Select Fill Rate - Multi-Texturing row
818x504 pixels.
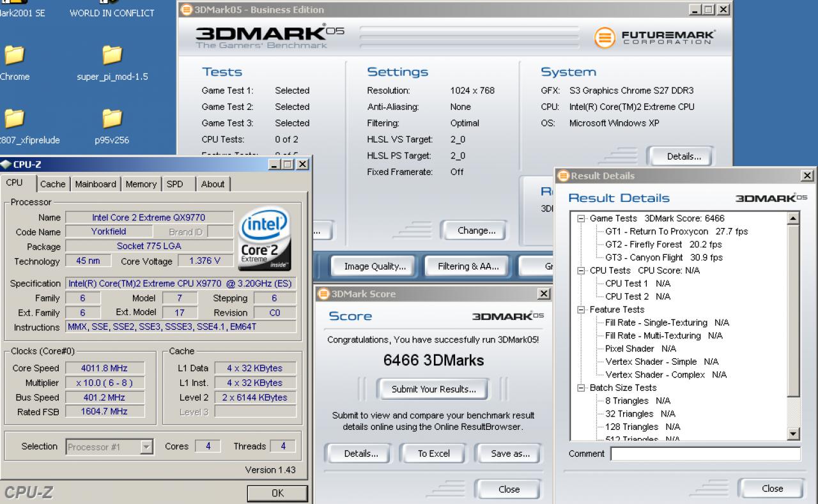[664, 335]
